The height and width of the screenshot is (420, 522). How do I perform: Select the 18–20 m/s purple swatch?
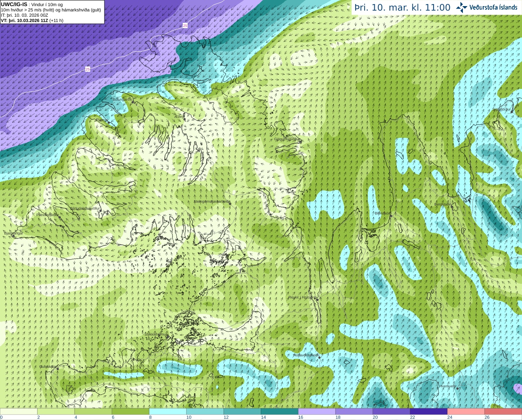[x=354, y=411]
